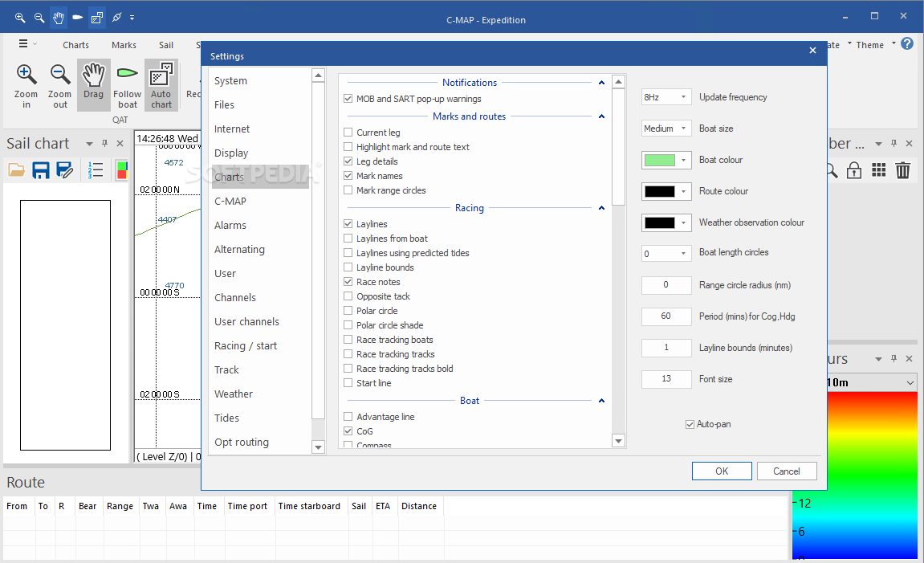This screenshot has height=563, width=924.
Task: Select Weather in settings category list
Action: coord(234,394)
